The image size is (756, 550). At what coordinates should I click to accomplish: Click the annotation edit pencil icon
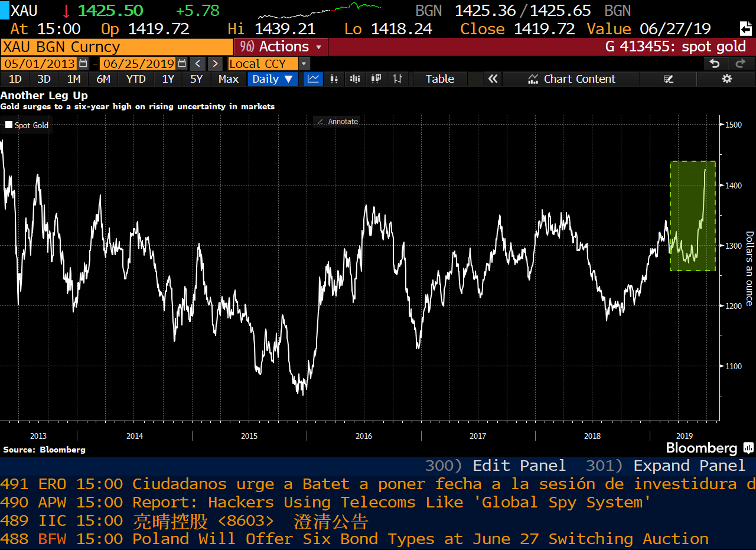point(669,79)
